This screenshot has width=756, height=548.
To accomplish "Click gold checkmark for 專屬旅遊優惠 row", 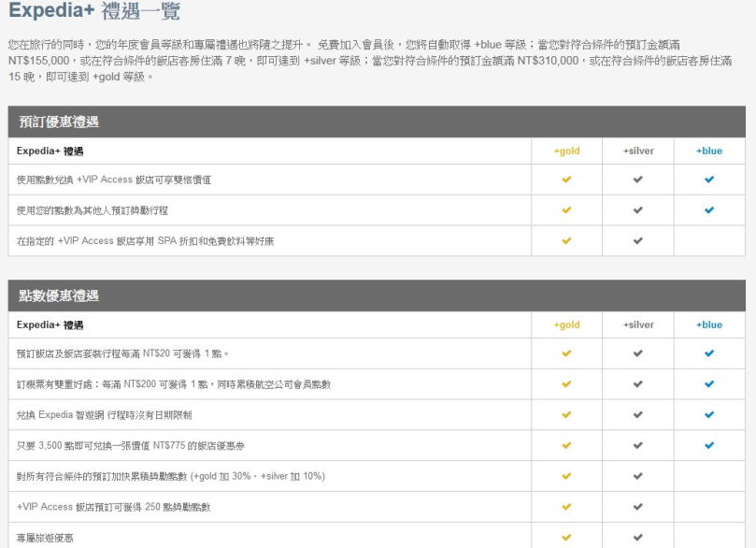I will pyautogui.click(x=566, y=538).
